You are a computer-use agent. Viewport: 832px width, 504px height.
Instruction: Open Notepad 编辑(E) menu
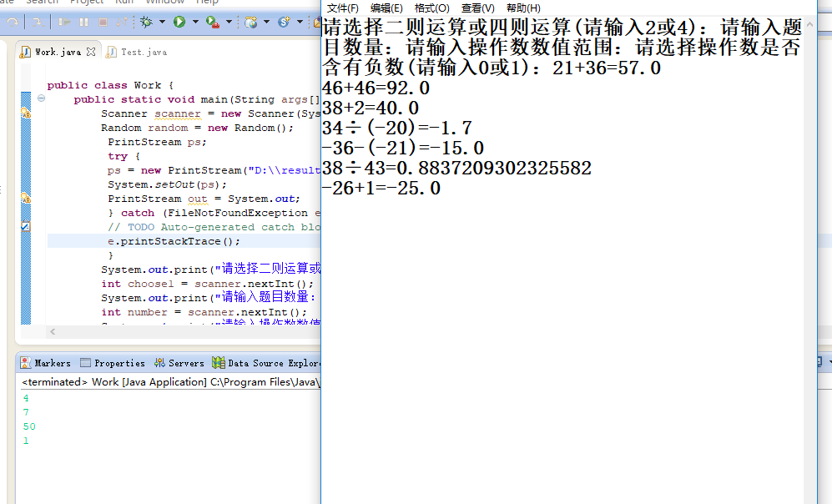pos(386,8)
